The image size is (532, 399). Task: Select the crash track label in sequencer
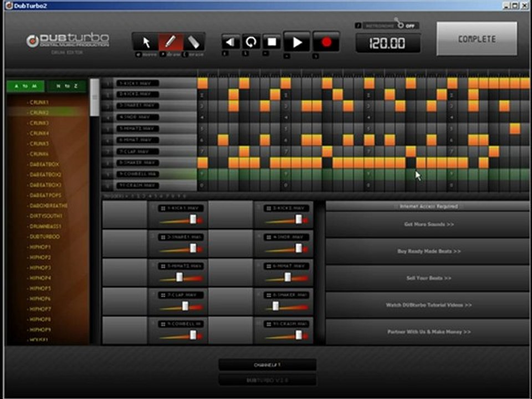[x=137, y=185]
